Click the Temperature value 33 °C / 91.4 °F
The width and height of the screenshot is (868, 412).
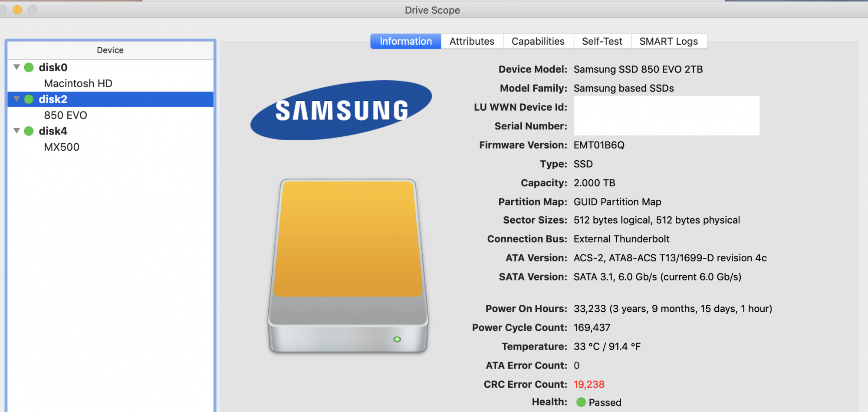pyautogui.click(x=607, y=346)
